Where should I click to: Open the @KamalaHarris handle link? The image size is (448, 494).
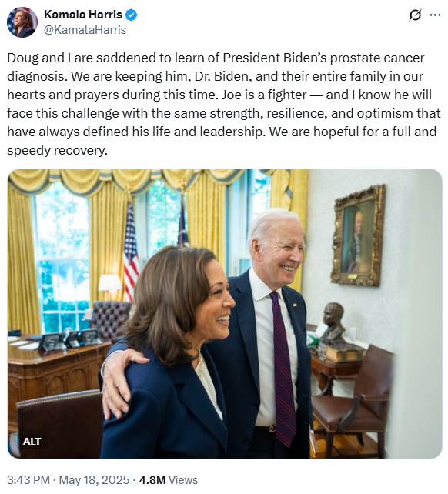pyautogui.click(x=85, y=30)
